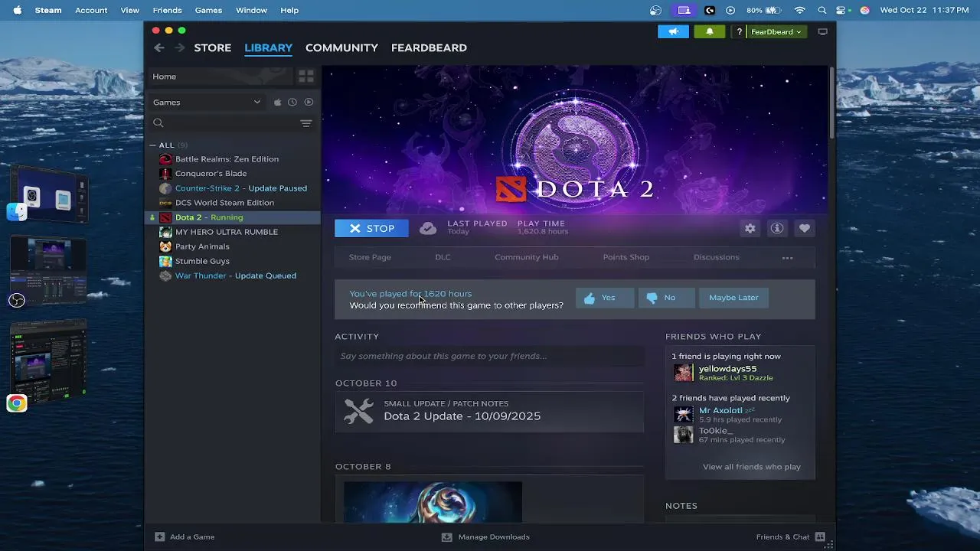This screenshot has width=980, height=551.
Task: Go back with the left arrow
Action: point(158,47)
